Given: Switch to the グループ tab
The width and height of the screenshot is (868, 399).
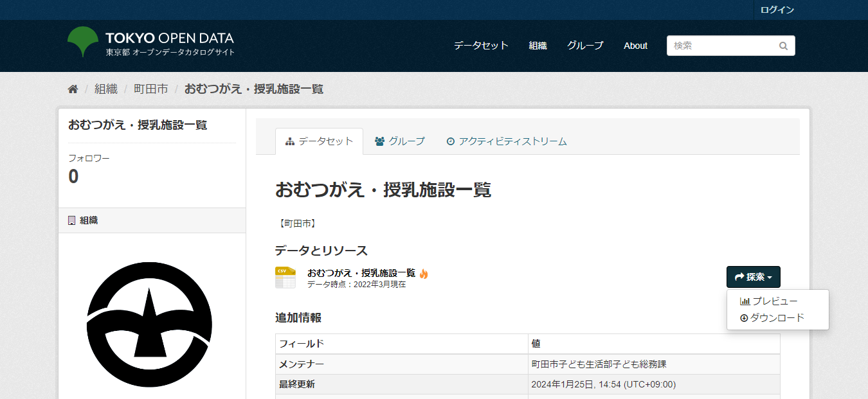Looking at the screenshot, I should [x=399, y=141].
